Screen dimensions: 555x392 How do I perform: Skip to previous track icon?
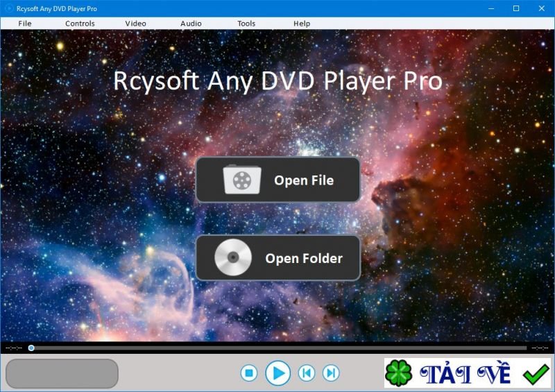pos(307,373)
